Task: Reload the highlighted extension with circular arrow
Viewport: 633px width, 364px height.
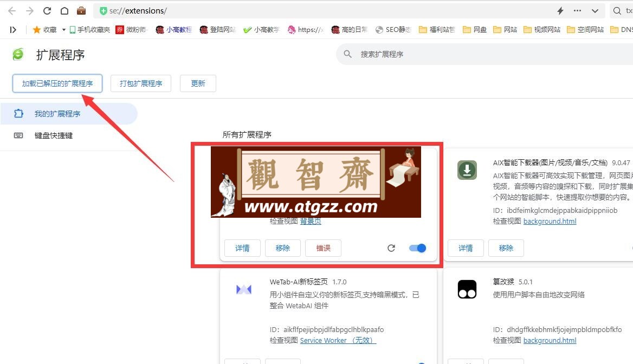Action: click(391, 248)
